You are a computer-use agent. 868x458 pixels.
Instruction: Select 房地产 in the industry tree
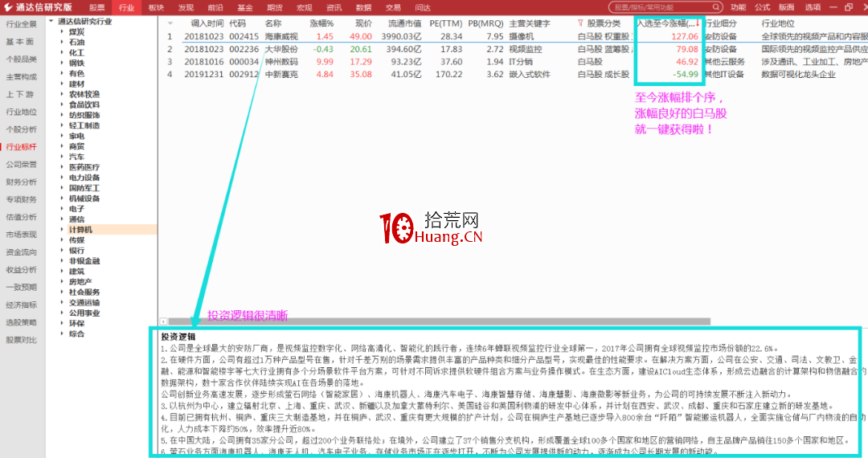(80, 281)
